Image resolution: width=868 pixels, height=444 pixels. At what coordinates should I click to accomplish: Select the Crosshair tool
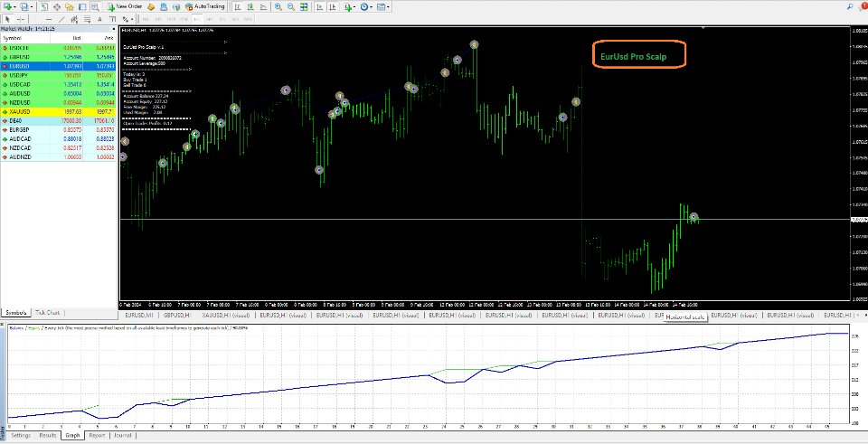(x=21, y=19)
